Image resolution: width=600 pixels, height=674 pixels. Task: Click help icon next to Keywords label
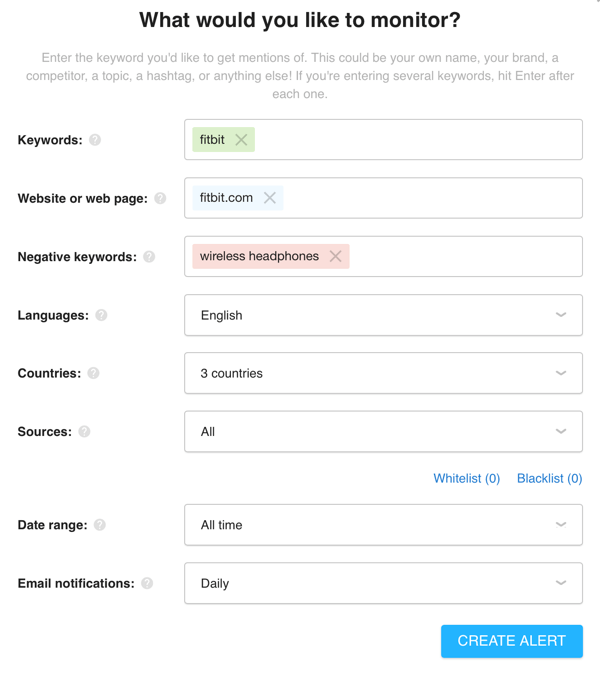(95, 140)
